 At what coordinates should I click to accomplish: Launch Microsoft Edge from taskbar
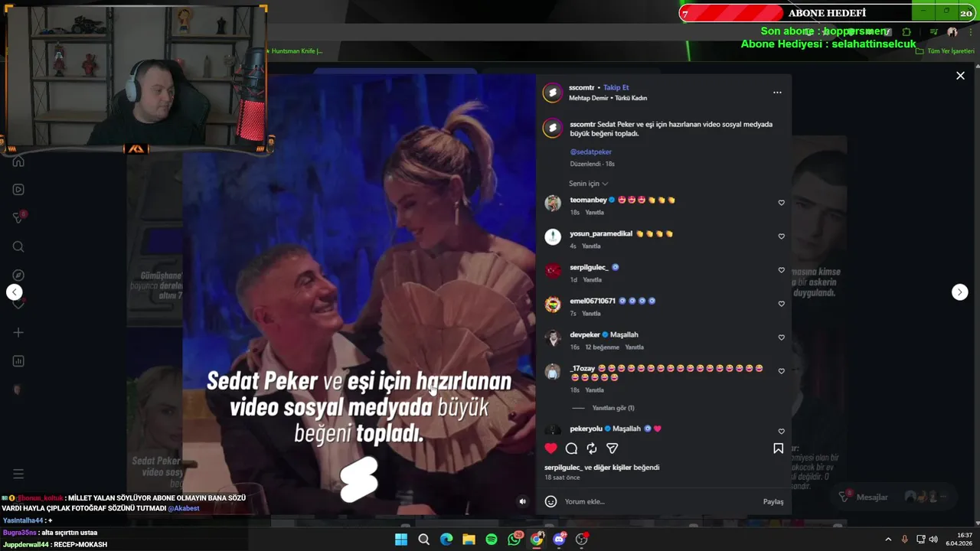(446, 540)
